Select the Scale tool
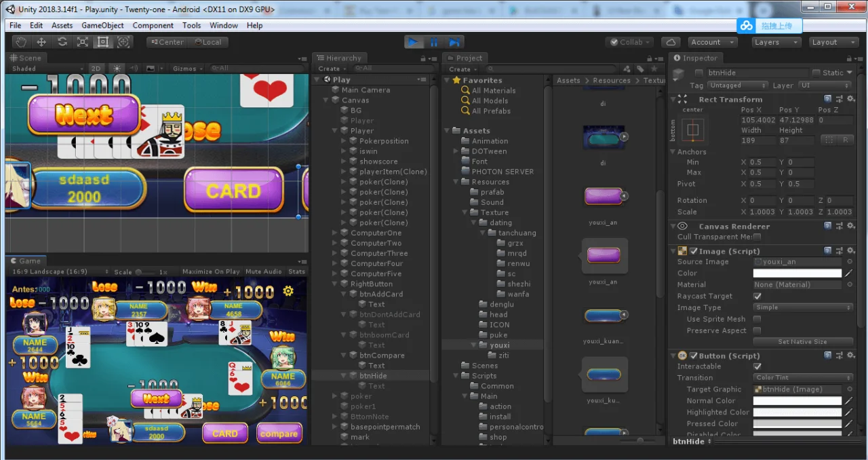The image size is (868, 460). pyautogui.click(x=82, y=42)
